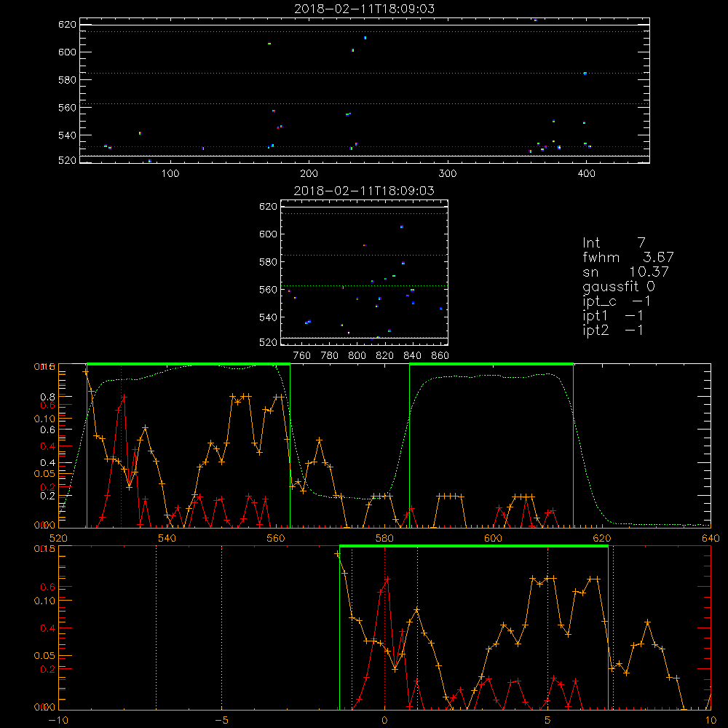The height and width of the screenshot is (728, 728).
Task: Click y-axis label 540 on middle plot
Action: click(x=268, y=317)
